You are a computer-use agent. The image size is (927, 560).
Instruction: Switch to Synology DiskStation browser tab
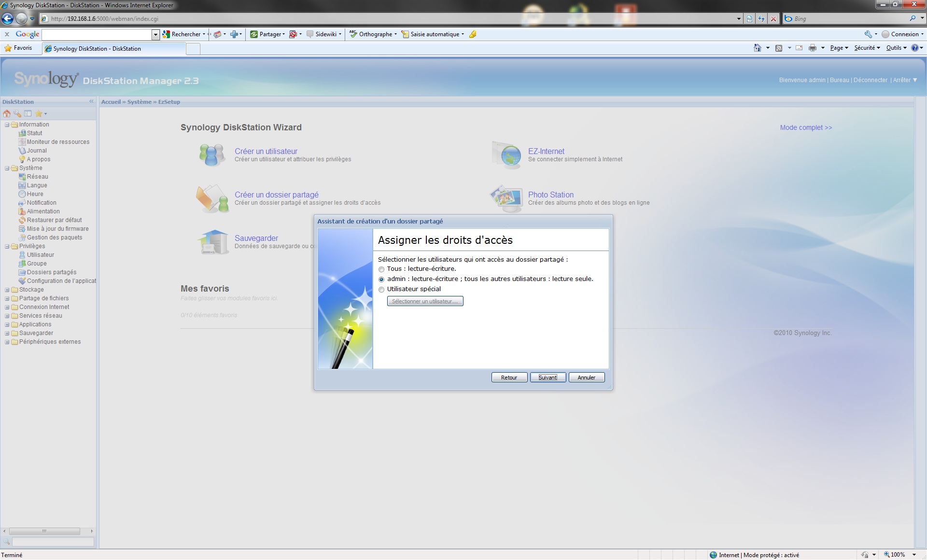pos(114,49)
